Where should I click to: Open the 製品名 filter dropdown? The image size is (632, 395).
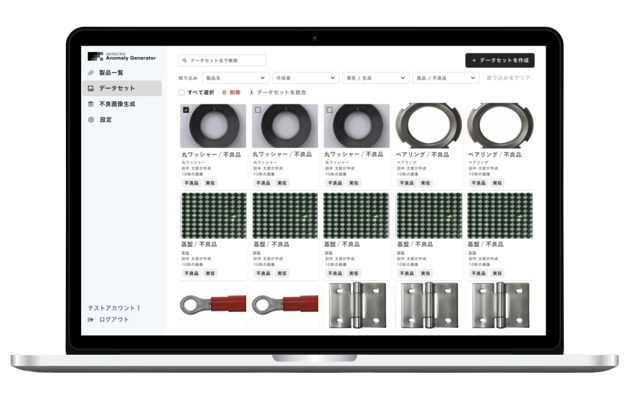pyautogui.click(x=235, y=78)
